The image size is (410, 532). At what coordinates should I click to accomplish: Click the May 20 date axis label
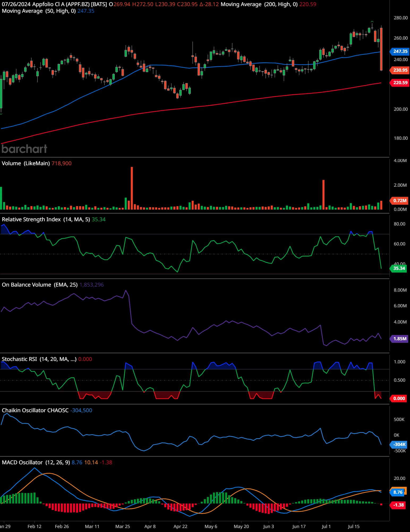pyautogui.click(x=241, y=526)
